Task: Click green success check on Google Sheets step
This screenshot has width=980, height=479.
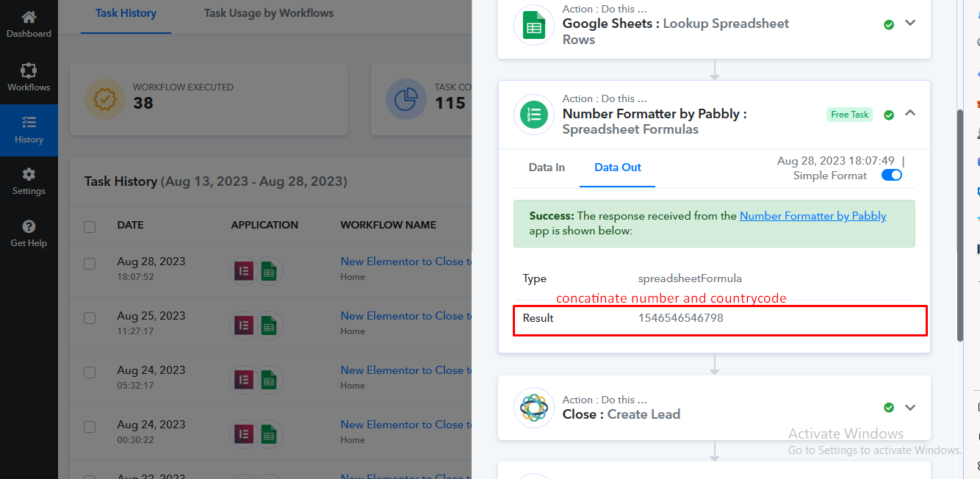Action: click(889, 25)
